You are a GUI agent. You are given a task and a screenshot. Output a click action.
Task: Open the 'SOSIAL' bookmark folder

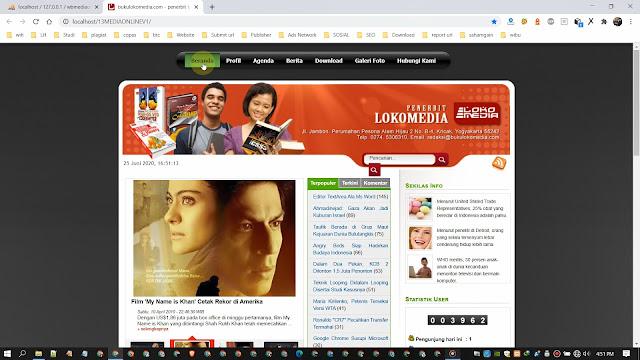coord(337,35)
